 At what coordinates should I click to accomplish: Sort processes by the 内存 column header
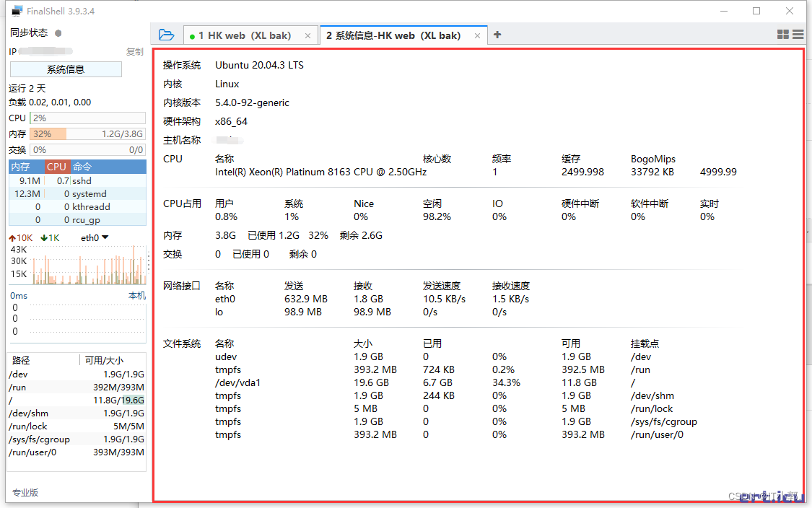pyautogui.click(x=20, y=167)
